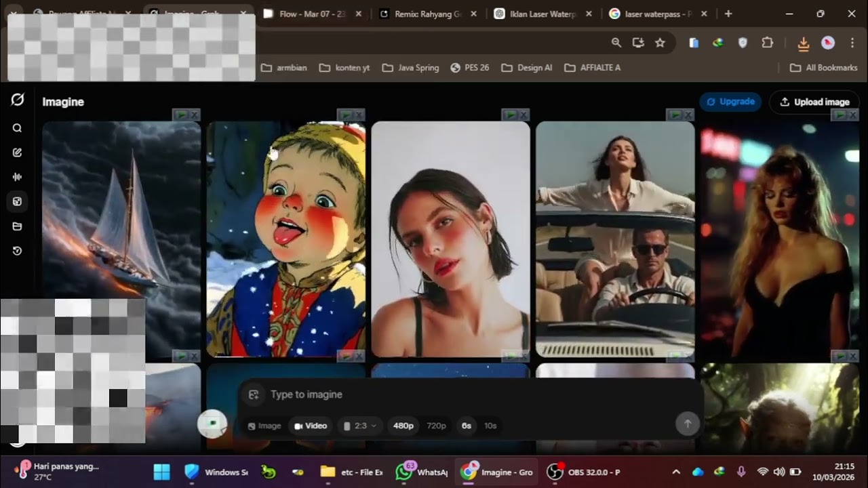This screenshot has width=868, height=488.
Task: Open the weather widget Hari panas
Action: click(58, 471)
